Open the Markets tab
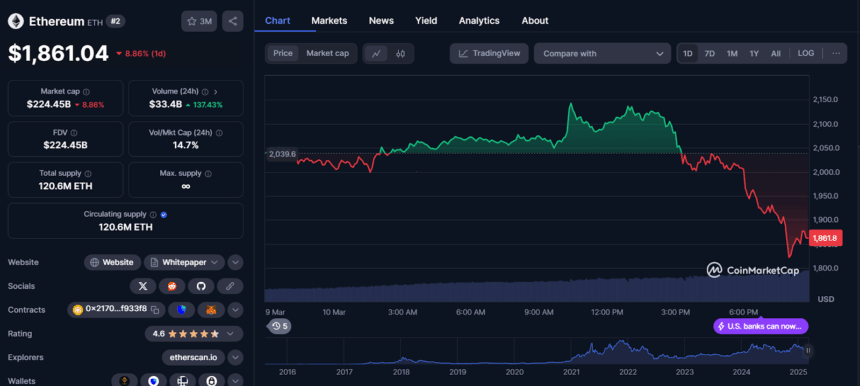 (x=329, y=20)
